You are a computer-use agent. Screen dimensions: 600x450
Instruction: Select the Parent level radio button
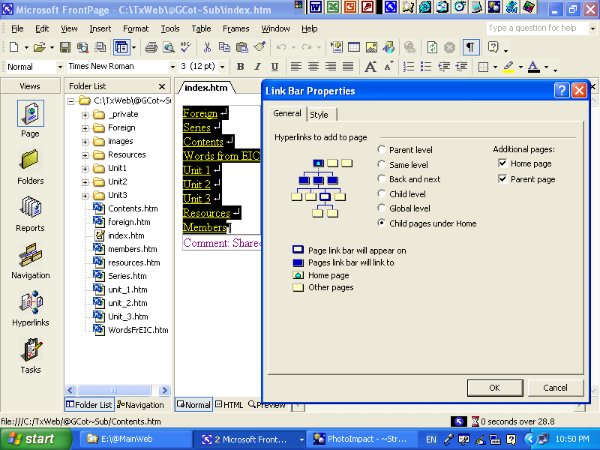click(382, 149)
